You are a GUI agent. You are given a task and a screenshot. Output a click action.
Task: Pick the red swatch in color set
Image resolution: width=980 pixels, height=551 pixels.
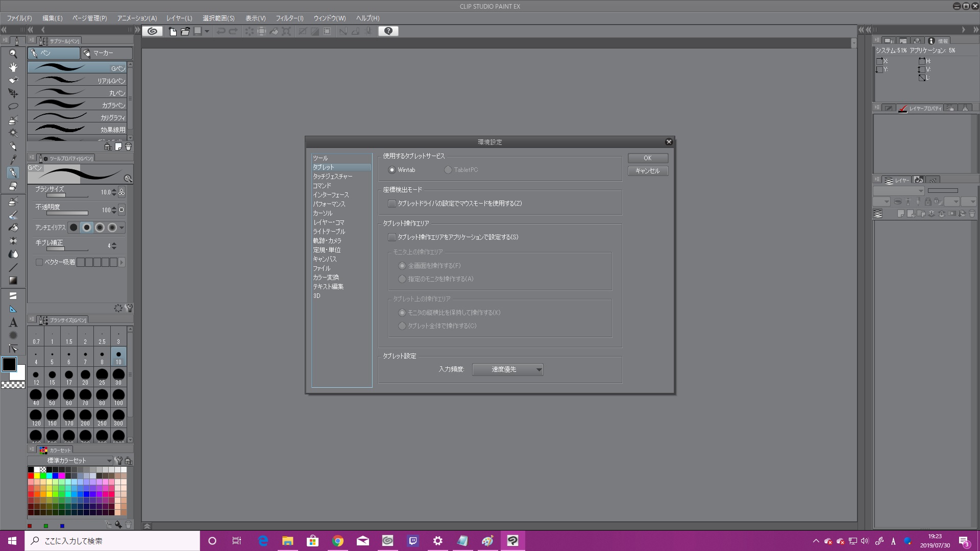(31, 475)
